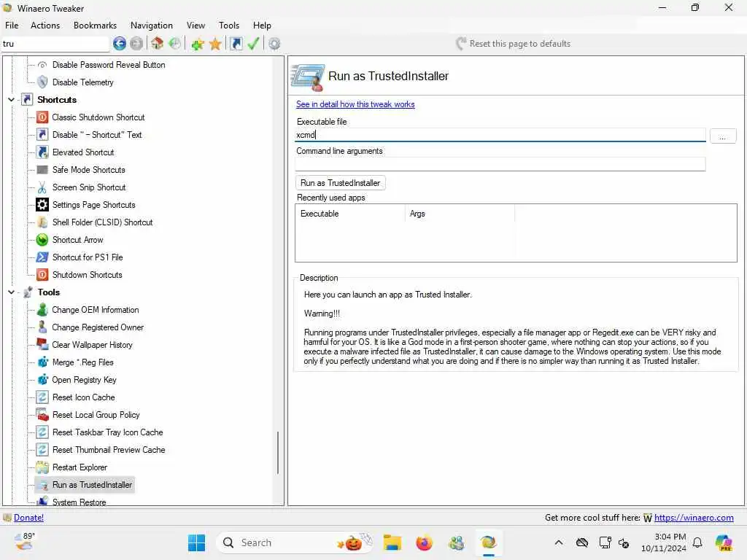Open the Bookmarks menu
The image size is (747, 560).
pos(95,26)
